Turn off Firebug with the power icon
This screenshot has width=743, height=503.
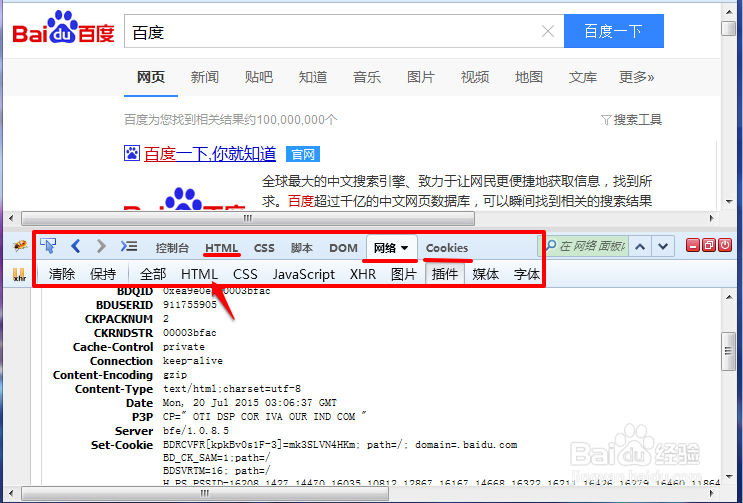click(725, 245)
